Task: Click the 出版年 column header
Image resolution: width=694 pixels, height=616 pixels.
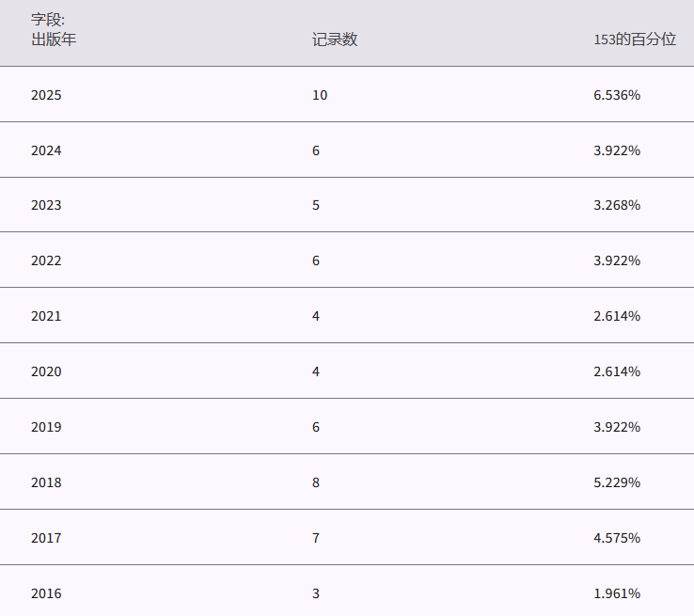Action: pyautogui.click(x=54, y=39)
